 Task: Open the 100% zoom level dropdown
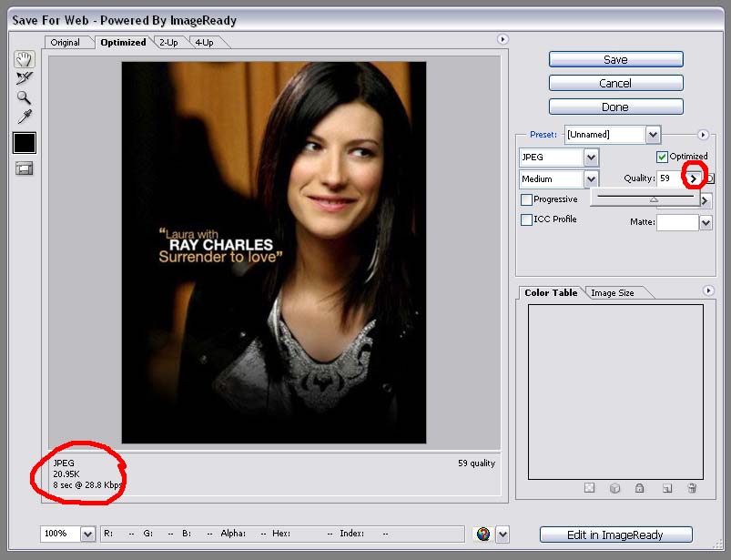point(87,534)
